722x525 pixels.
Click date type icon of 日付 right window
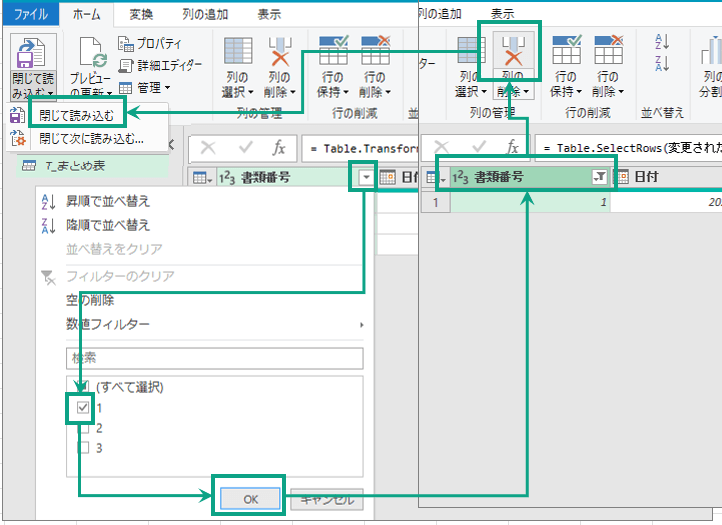coord(622,176)
